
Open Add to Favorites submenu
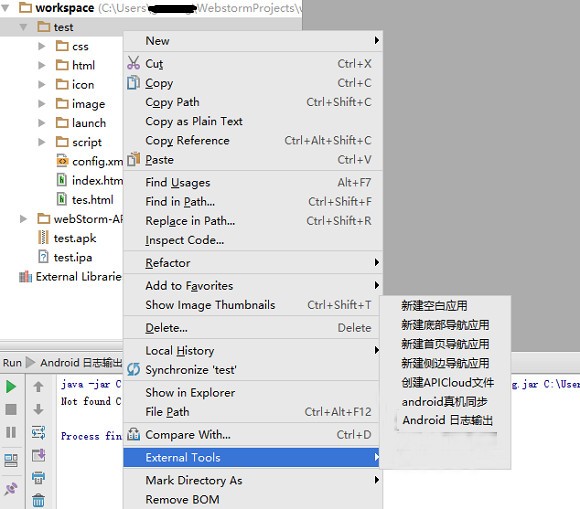click(x=253, y=286)
